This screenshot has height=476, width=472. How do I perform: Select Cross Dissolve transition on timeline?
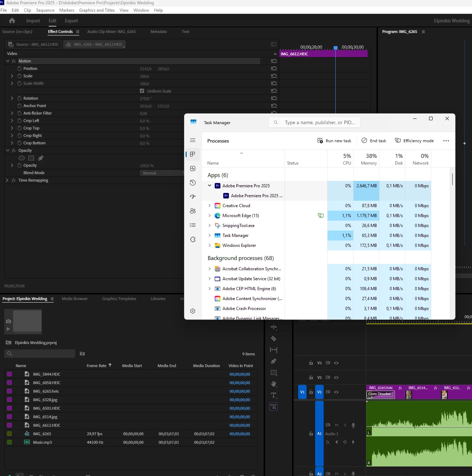coord(380,394)
